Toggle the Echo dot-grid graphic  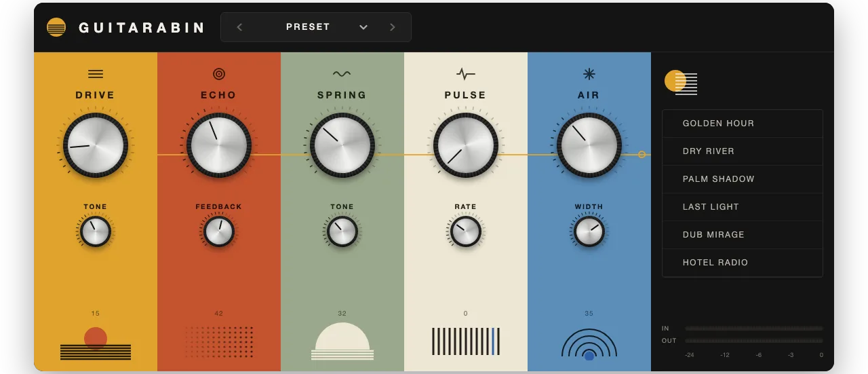[x=218, y=341]
